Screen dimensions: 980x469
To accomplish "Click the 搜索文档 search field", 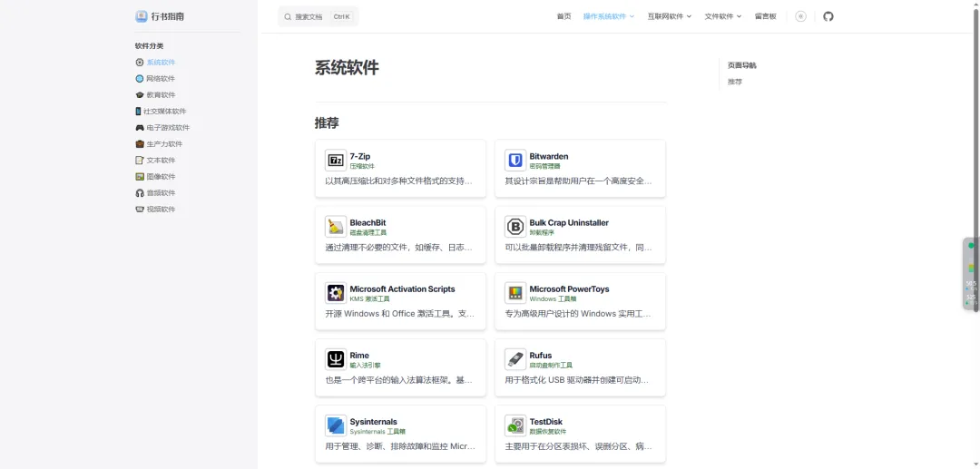I will click(x=318, y=17).
